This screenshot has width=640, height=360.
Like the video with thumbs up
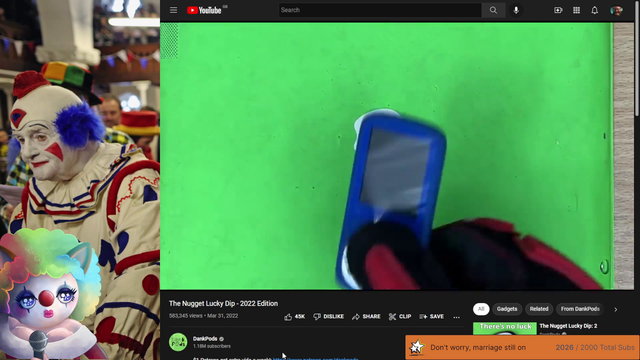click(295, 317)
